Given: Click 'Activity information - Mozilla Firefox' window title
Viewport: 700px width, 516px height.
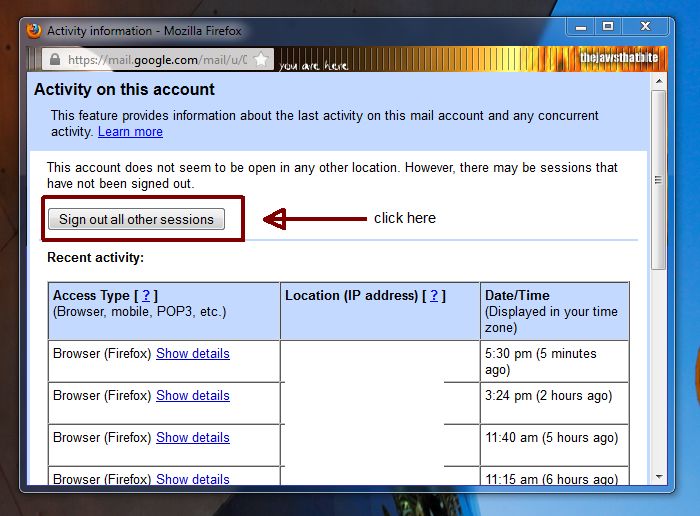Looking at the screenshot, I should point(144,31).
